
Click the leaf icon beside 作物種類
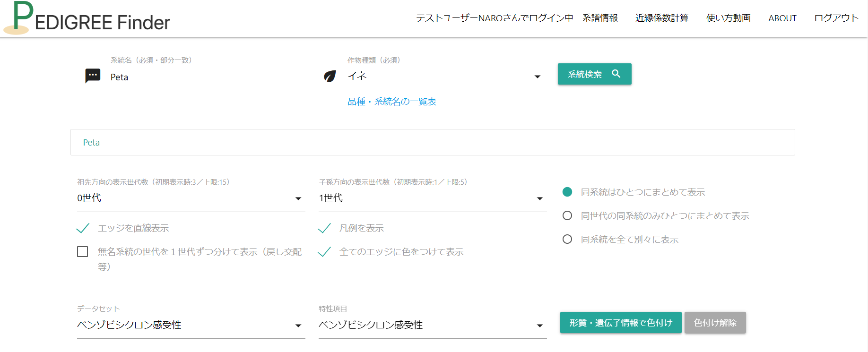coord(330,76)
